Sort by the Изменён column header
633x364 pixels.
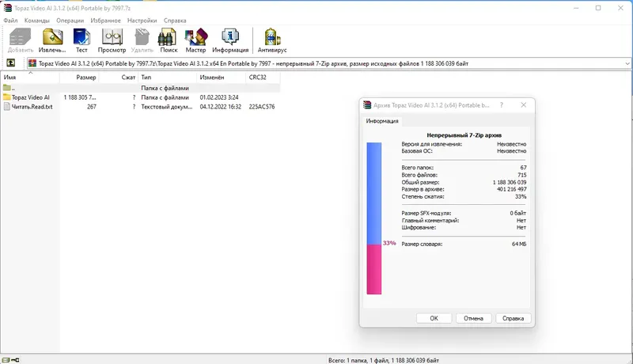(222, 77)
